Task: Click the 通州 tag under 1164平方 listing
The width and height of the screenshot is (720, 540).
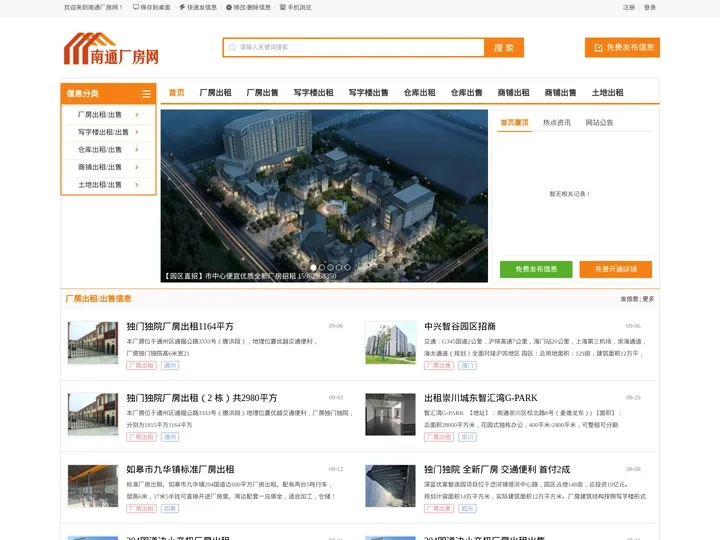Action: click(170, 366)
